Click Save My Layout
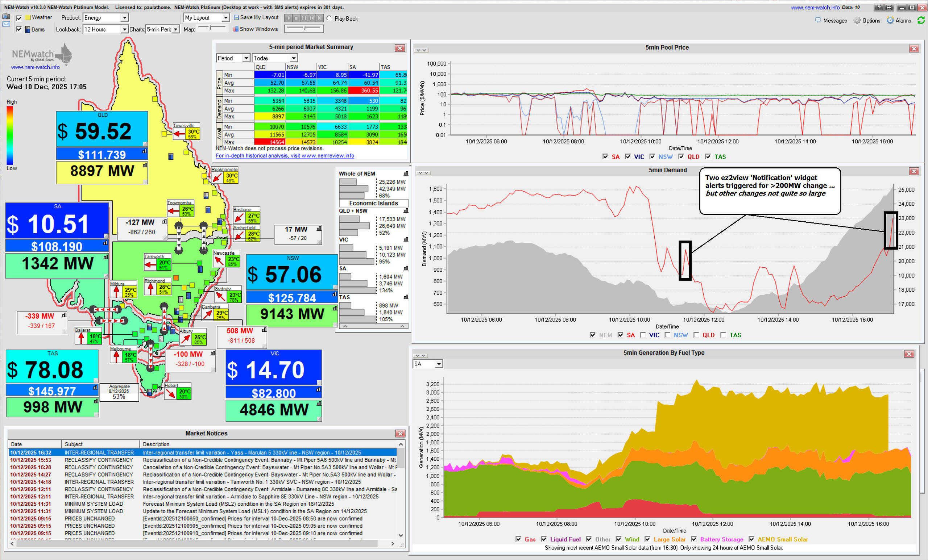This screenshot has width=928, height=560. click(256, 17)
